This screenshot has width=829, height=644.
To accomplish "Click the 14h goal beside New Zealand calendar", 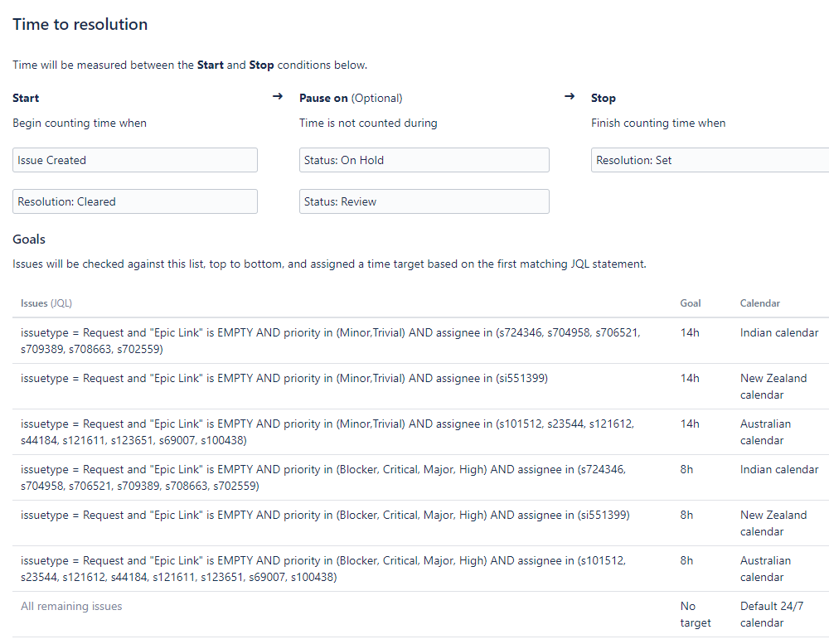I will pos(690,378).
